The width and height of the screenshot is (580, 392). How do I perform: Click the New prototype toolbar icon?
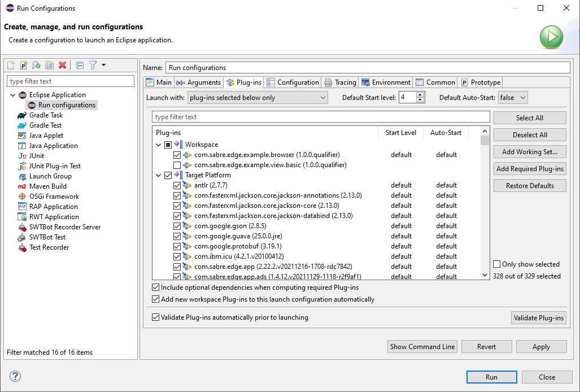(24, 66)
